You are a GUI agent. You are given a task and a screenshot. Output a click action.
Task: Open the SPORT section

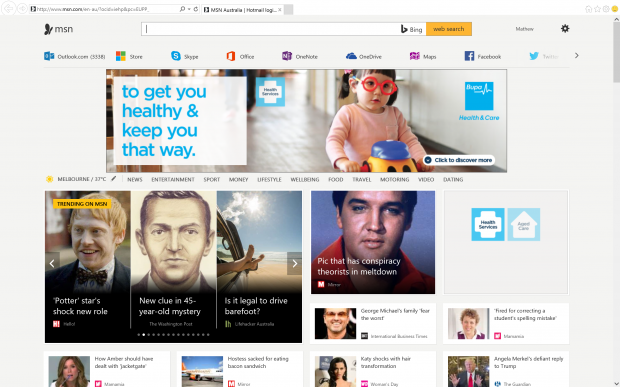click(x=212, y=179)
